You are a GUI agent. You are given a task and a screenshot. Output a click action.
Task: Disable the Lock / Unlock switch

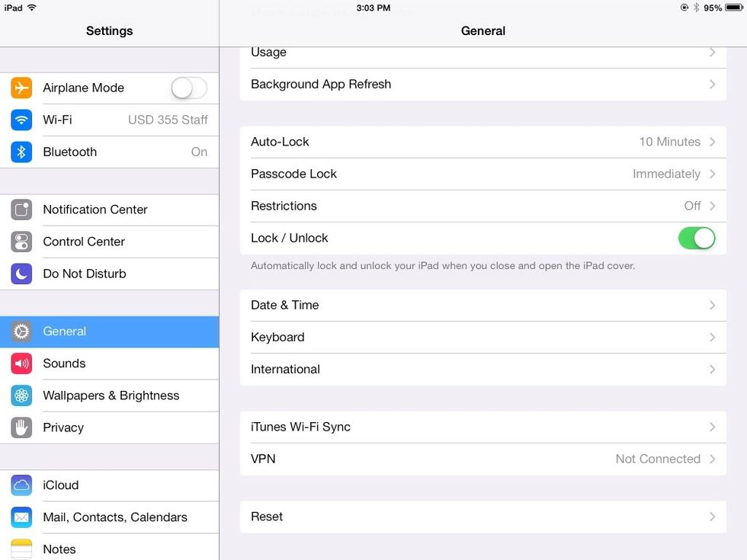[x=697, y=238]
